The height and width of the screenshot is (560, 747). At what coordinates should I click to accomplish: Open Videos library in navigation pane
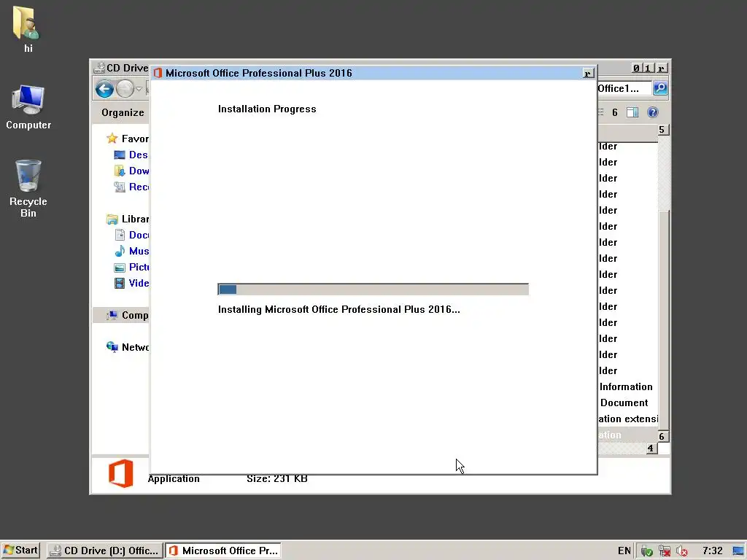tap(131, 283)
